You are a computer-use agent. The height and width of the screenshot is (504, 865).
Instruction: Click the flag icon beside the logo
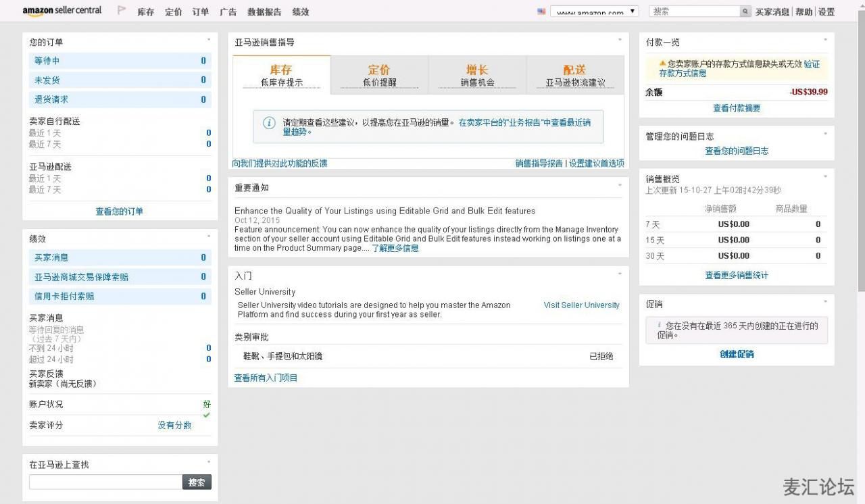click(x=122, y=11)
